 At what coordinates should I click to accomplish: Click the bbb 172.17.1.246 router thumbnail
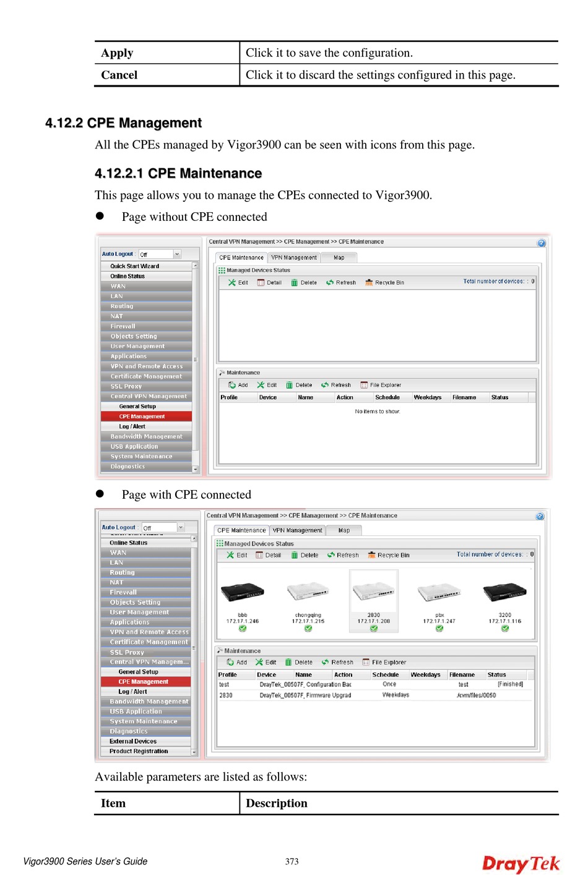243,593
